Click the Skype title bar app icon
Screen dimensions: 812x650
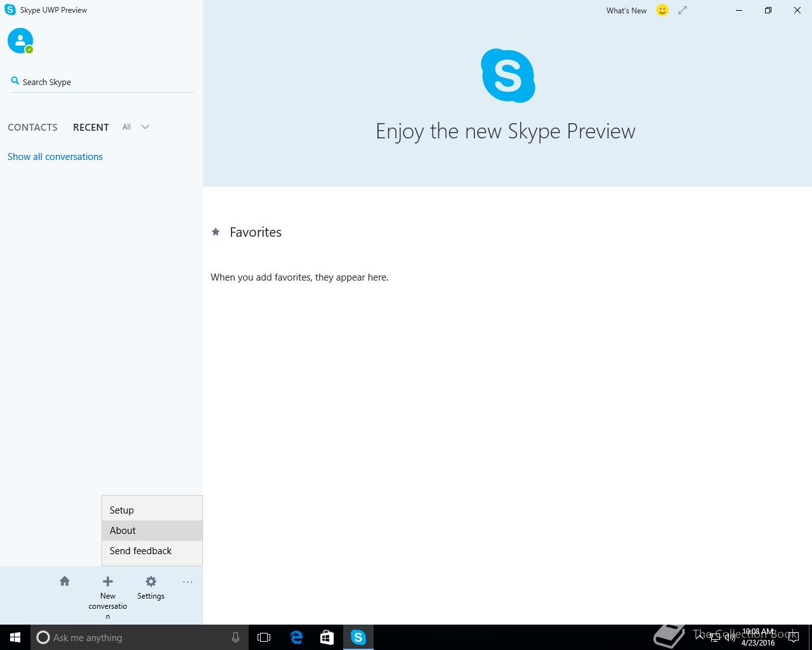click(x=10, y=10)
